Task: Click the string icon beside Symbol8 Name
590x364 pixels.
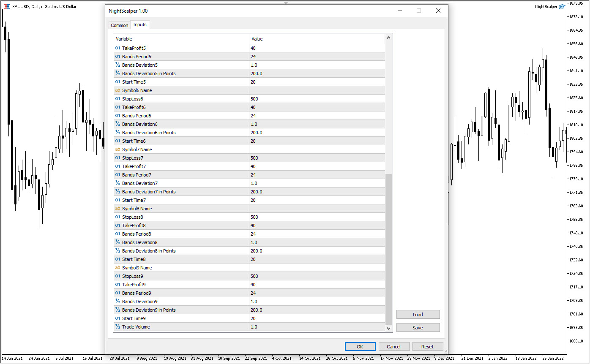Action: 117,209
